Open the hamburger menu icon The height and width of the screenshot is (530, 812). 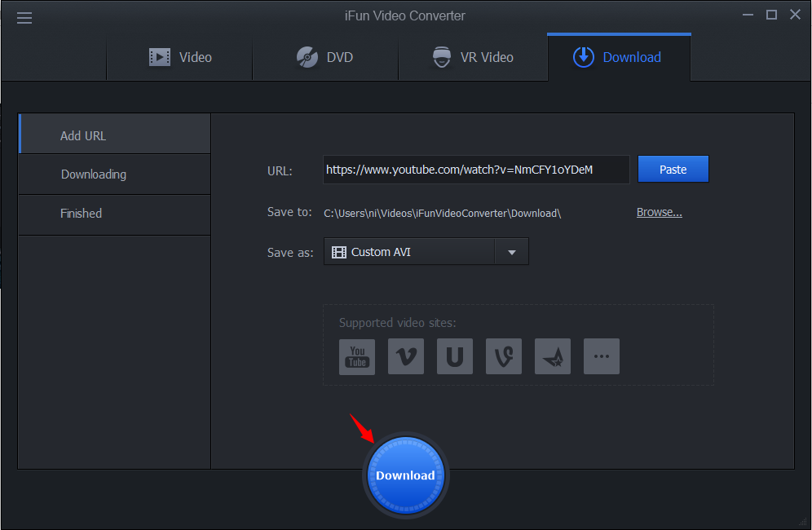click(24, 18)
